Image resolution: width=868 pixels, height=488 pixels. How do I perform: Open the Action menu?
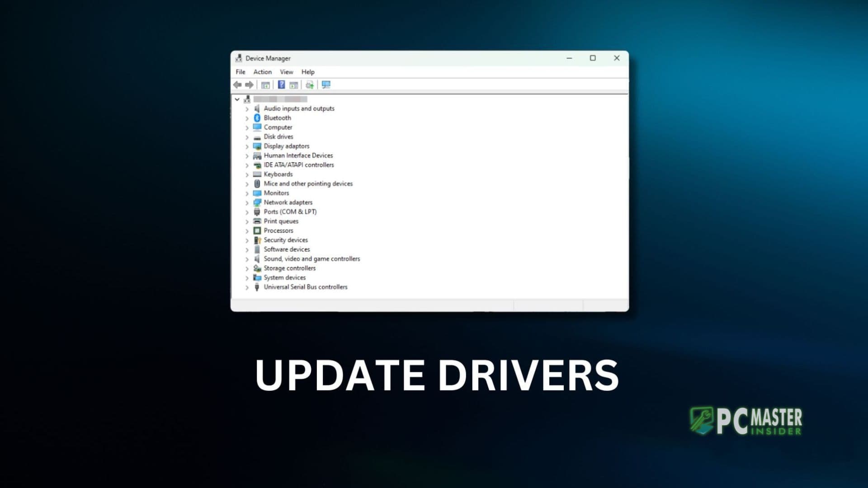point(262,72)
